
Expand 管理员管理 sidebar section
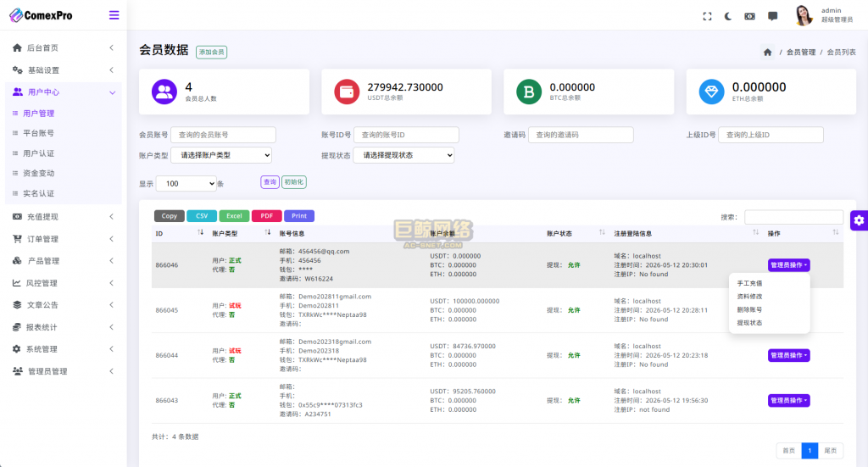coord(63,371)
